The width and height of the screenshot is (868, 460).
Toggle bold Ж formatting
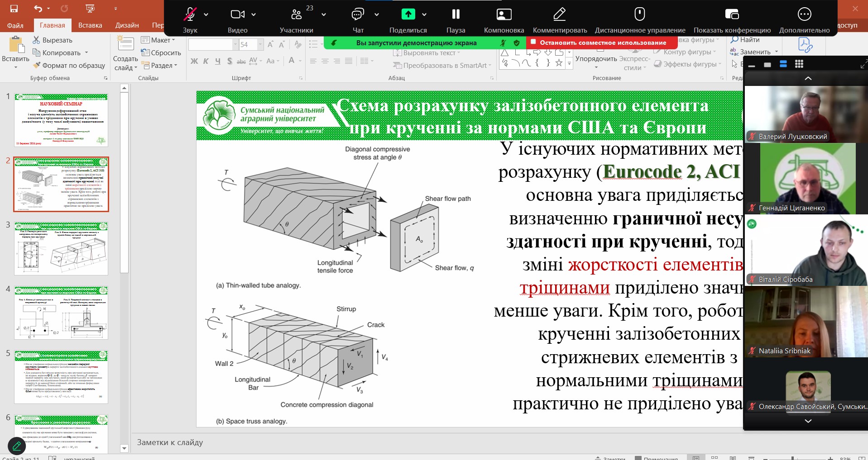(194, 61)
